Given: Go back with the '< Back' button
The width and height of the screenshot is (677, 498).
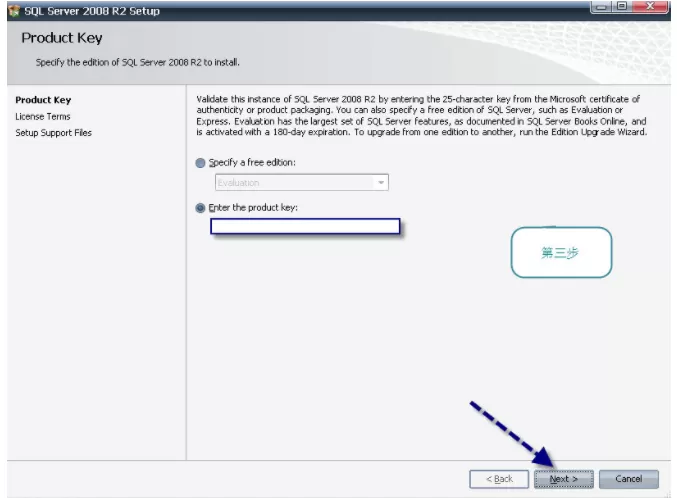Looking at the screenshot, I should pos(499,479).
